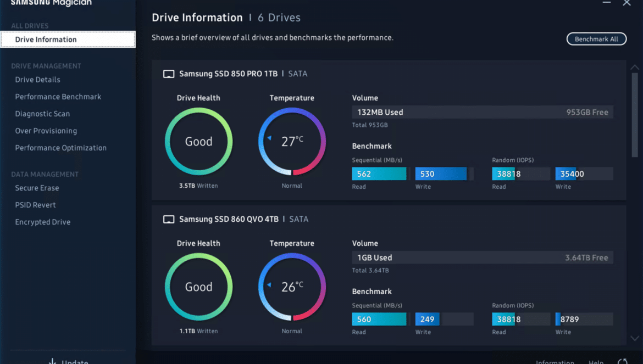Click the 1.1TB Written label
643x364 pixels.
[198, 331]
